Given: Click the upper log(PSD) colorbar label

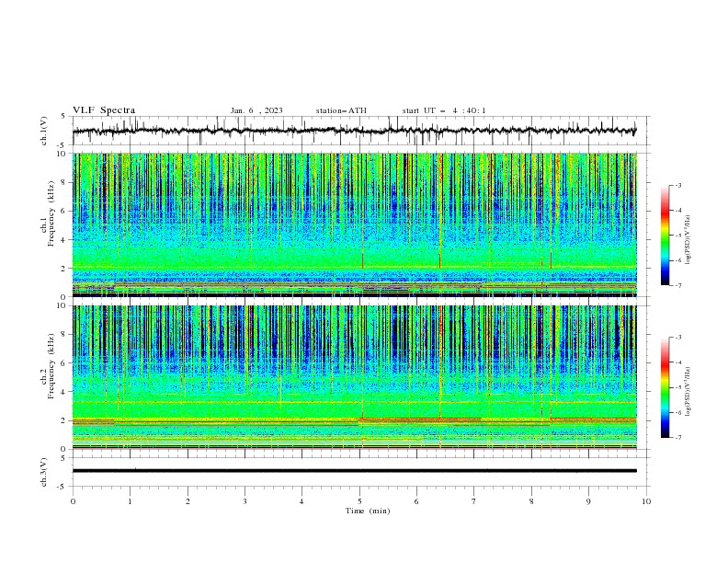Looking at the screenshot, I should tap(688, 240).
